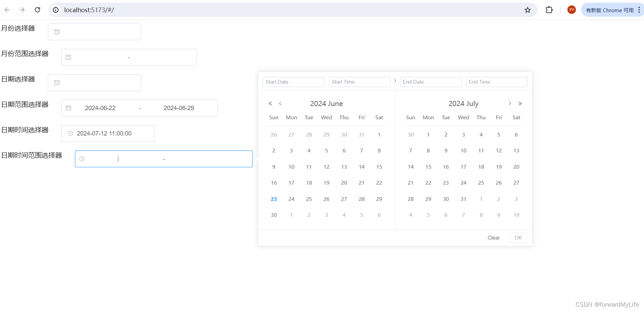
Task: Click the browser back arrow
Action: tap(7, 10)
